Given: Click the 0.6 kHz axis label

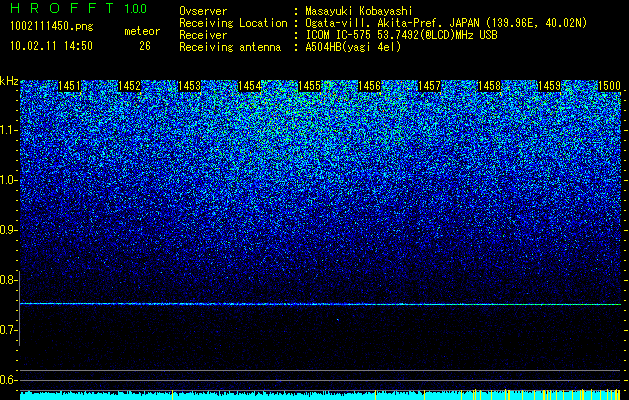Looking at the screenshot, I should [8, 380].
